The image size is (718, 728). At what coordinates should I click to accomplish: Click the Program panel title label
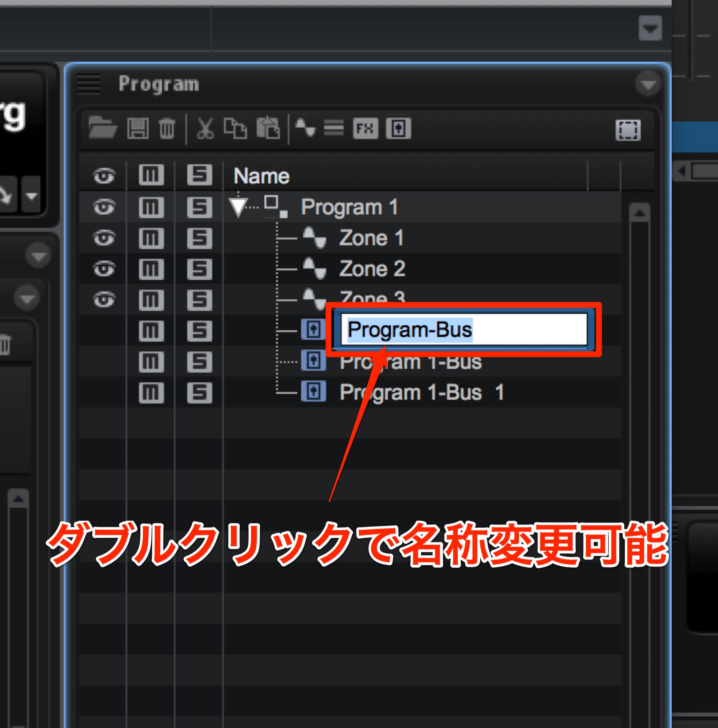159,84
